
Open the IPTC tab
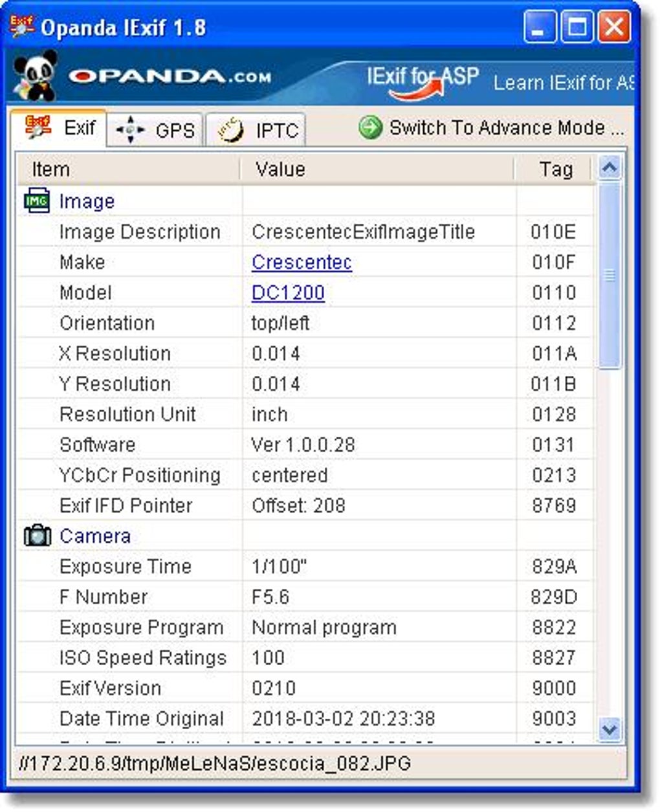pyautogui.click(x=256, y=130)
